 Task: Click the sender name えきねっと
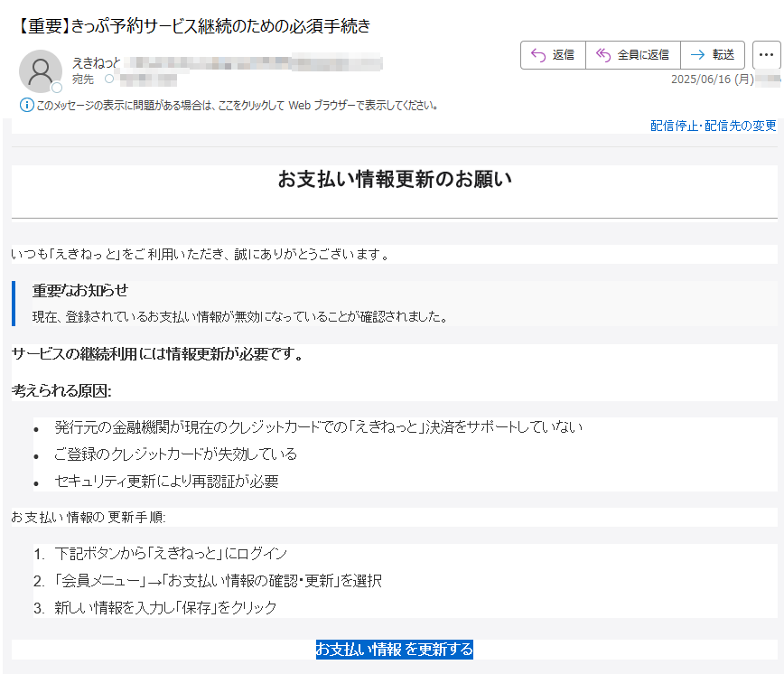click(x=97, y=63)
